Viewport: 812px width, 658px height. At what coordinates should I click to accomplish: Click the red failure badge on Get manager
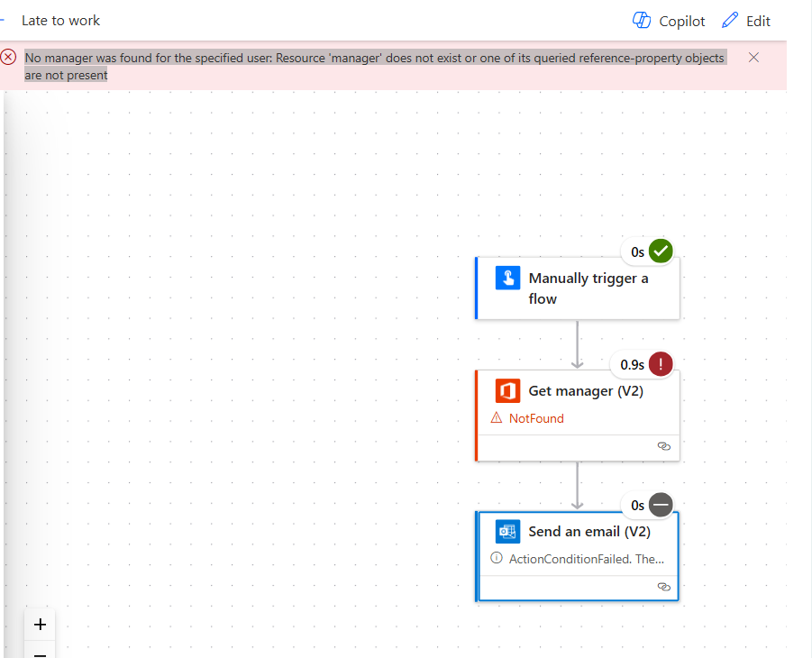point(661,364)
